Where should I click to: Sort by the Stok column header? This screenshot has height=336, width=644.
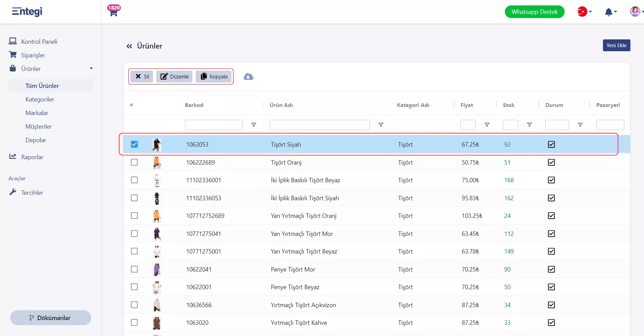[509, 105]
